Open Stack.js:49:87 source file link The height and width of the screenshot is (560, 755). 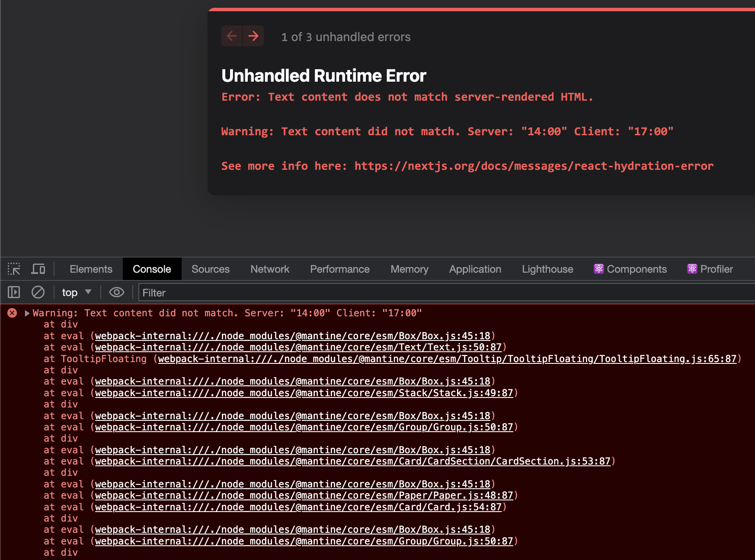(304, 393)
